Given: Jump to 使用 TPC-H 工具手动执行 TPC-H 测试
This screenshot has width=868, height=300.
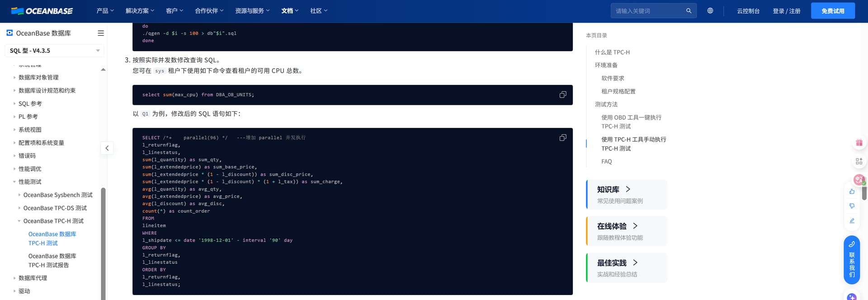Looking at the screenshot, I should tap(634, 144).
